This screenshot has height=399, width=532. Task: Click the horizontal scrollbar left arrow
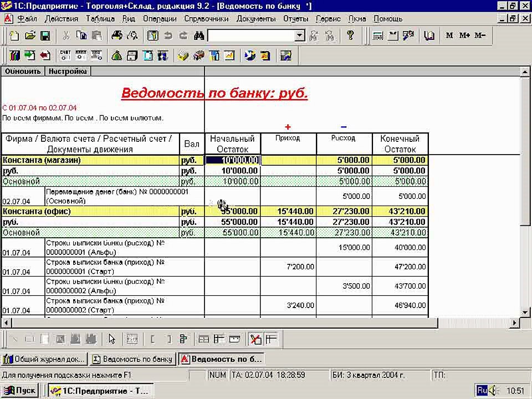pyautogui.click(x=6, y=323)
